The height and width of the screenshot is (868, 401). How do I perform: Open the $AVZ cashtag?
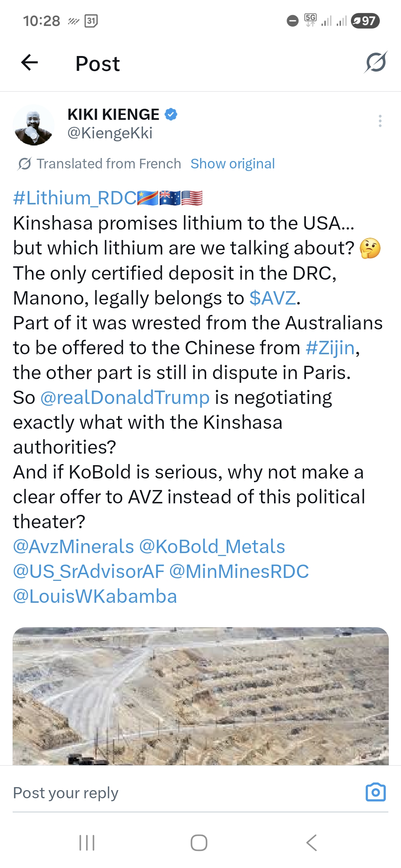tap(273, 298)
